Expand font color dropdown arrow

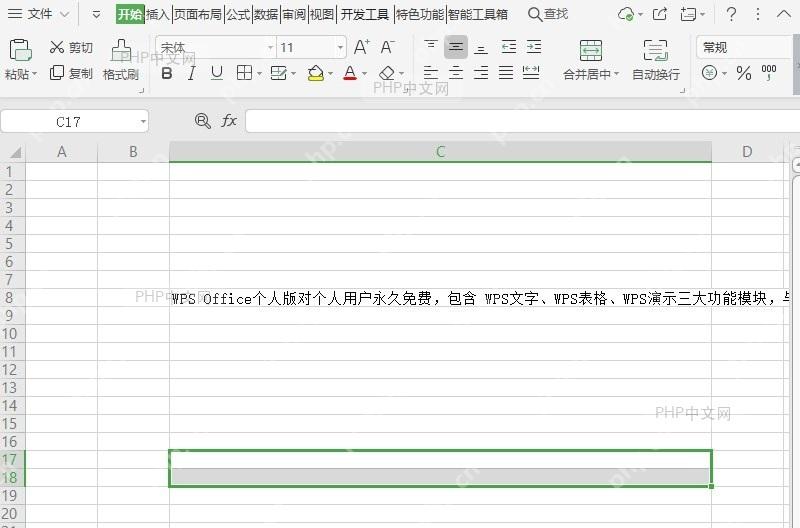[364, 74]
